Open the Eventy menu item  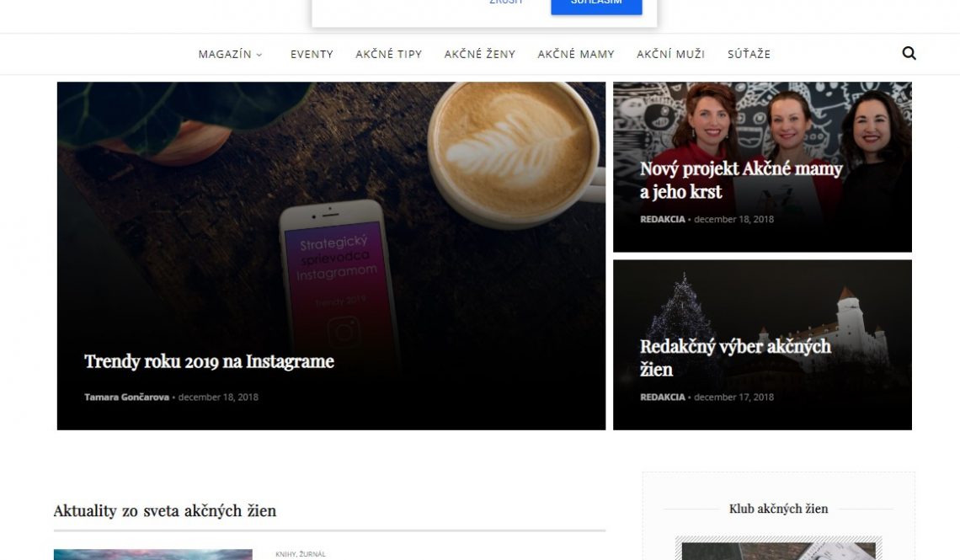[x=312, y=54]
